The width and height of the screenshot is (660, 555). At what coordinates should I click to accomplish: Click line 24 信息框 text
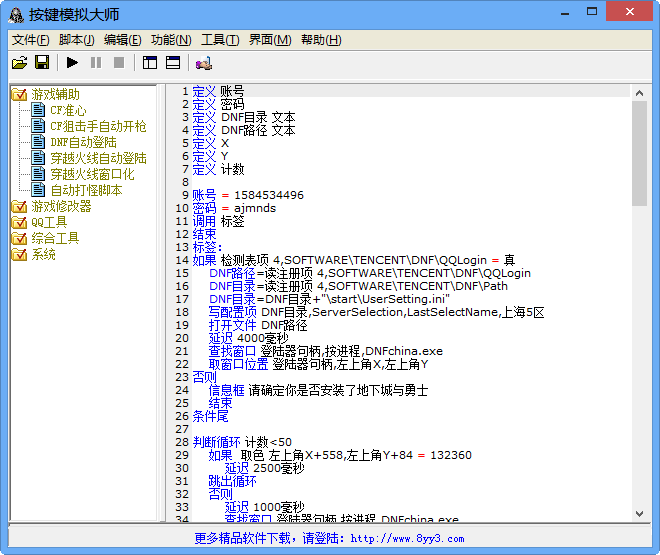pyautogui.click(x=318, y=390)
